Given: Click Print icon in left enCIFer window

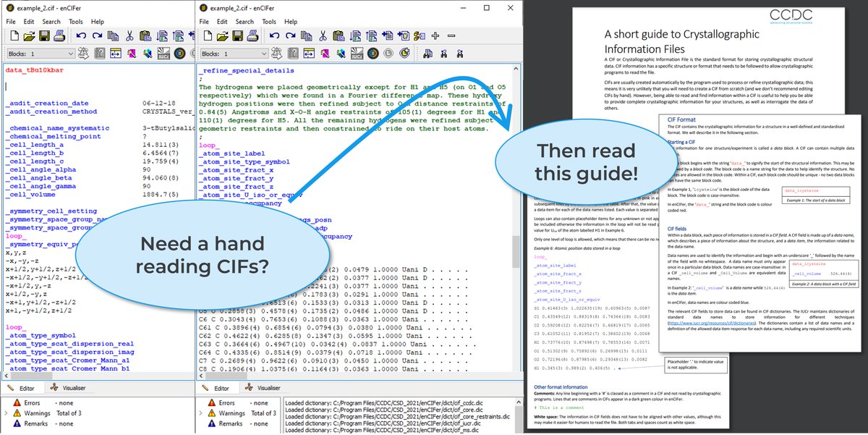Looking at the screenshot, I should click(x=59, y=35).
